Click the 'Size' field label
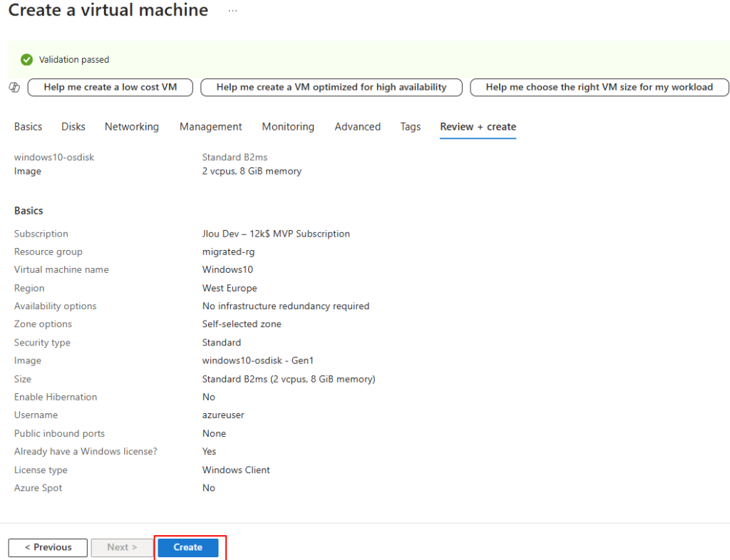Viewport: 730px width, 560px height. pos(22,379)
